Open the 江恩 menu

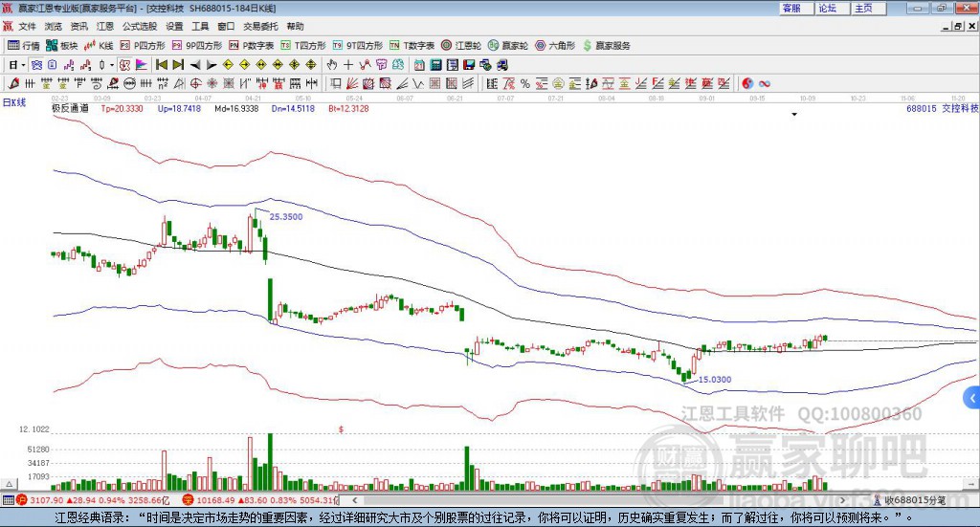(x=105, y=26)
